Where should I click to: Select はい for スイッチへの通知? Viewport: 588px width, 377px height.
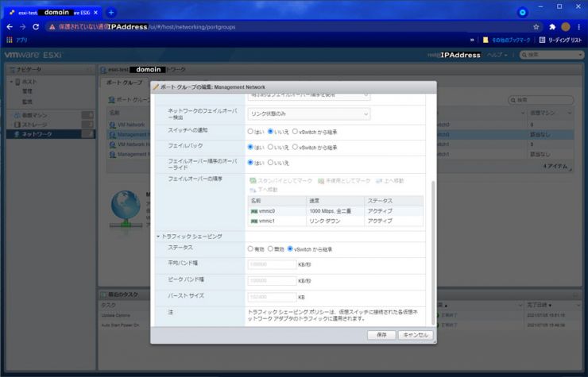250,132
